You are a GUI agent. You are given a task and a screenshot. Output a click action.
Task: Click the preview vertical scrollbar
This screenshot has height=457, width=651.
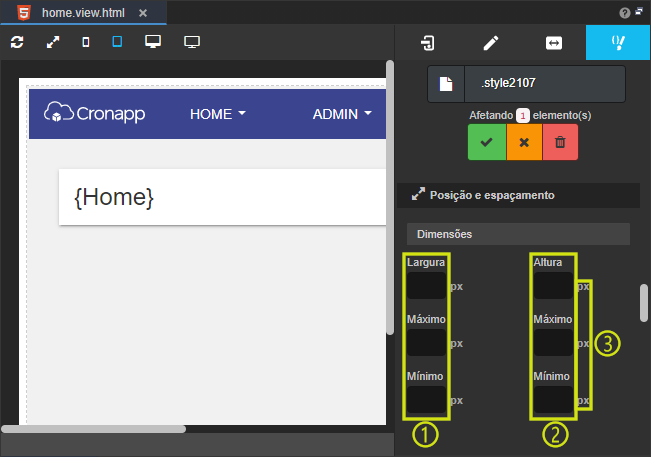point(390,197)
